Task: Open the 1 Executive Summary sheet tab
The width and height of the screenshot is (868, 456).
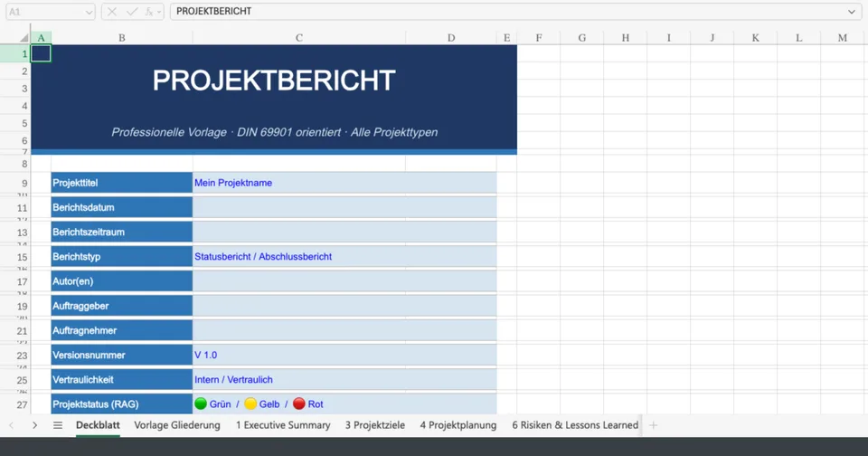Action: coord(283,425)
